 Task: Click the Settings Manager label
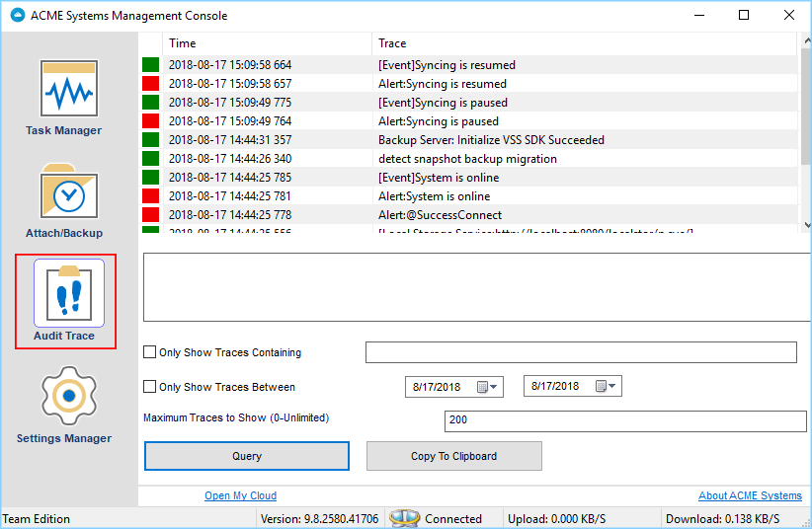point(63,438)
